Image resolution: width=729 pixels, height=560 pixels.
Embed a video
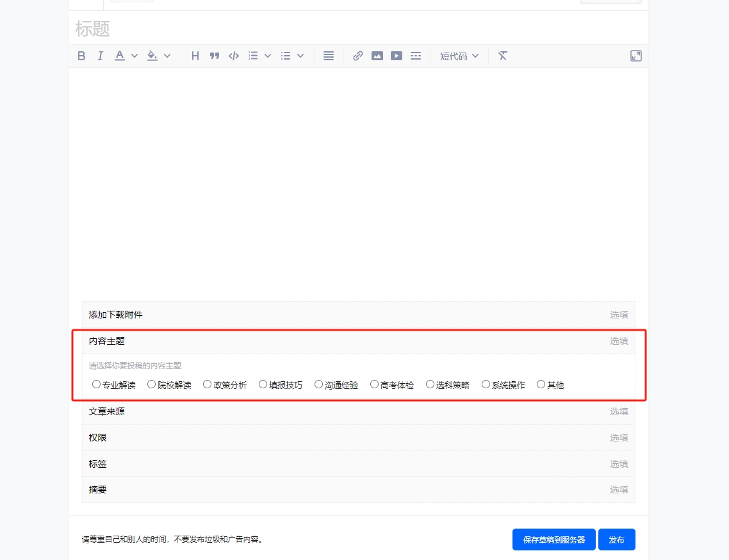click(397, 56)
